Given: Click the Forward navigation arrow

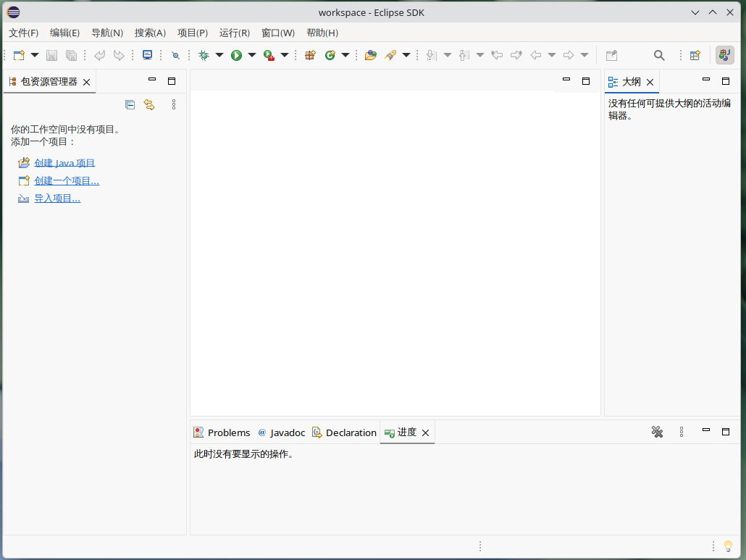Looking at the screenshot, I should tap(569, 55).
